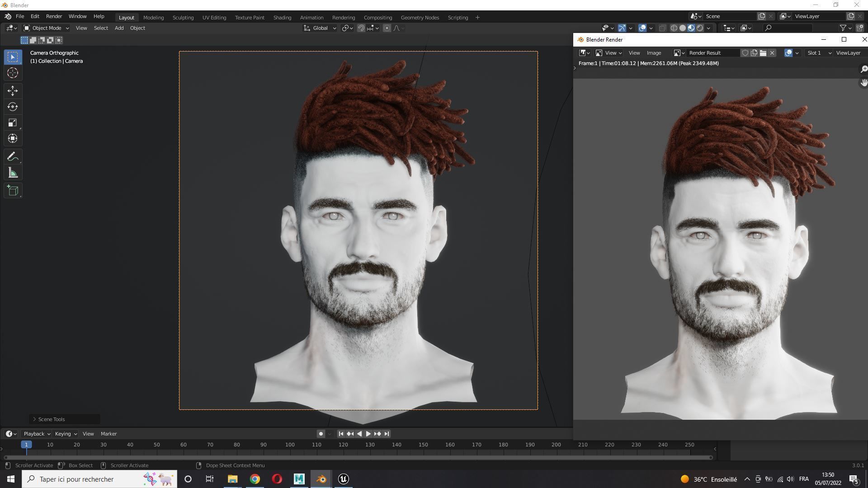Open the pivot point dropdown
The width and height of the screenshot is (868, 488).
click(x=348, y=28)
